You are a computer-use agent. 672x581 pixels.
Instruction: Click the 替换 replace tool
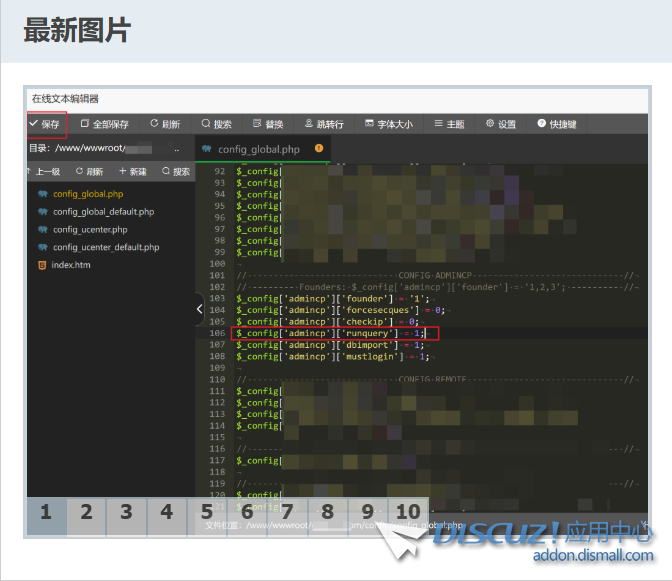point(268,124)
